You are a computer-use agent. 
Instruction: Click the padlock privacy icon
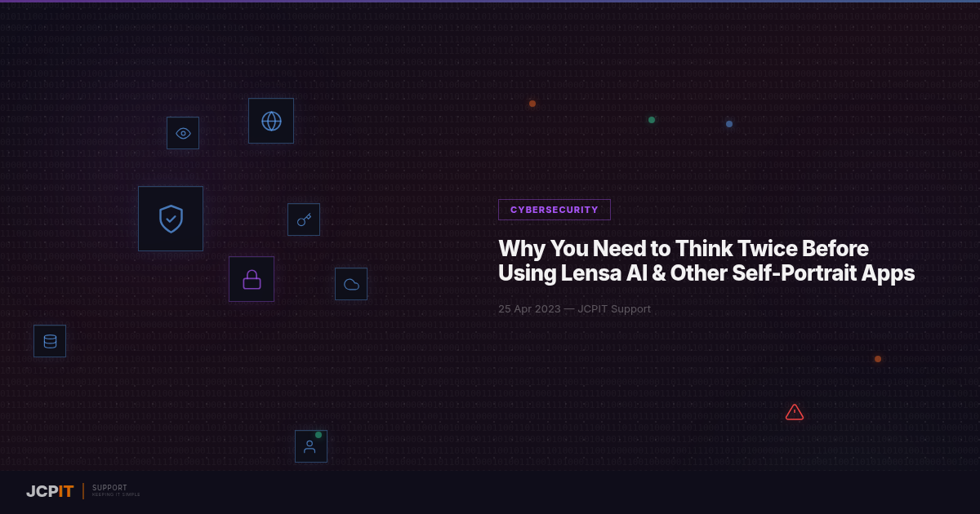(x=252, y=278)
